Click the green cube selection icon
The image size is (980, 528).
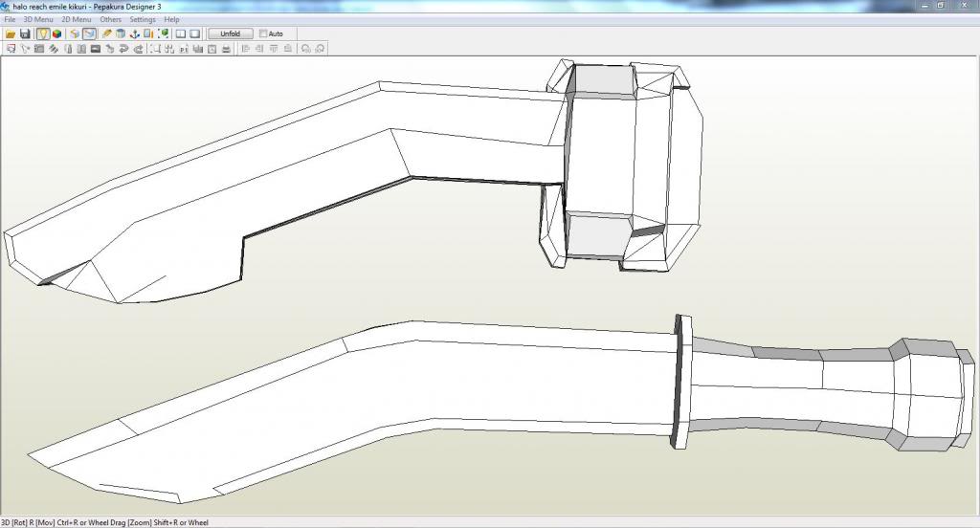(x=164, y=33)
